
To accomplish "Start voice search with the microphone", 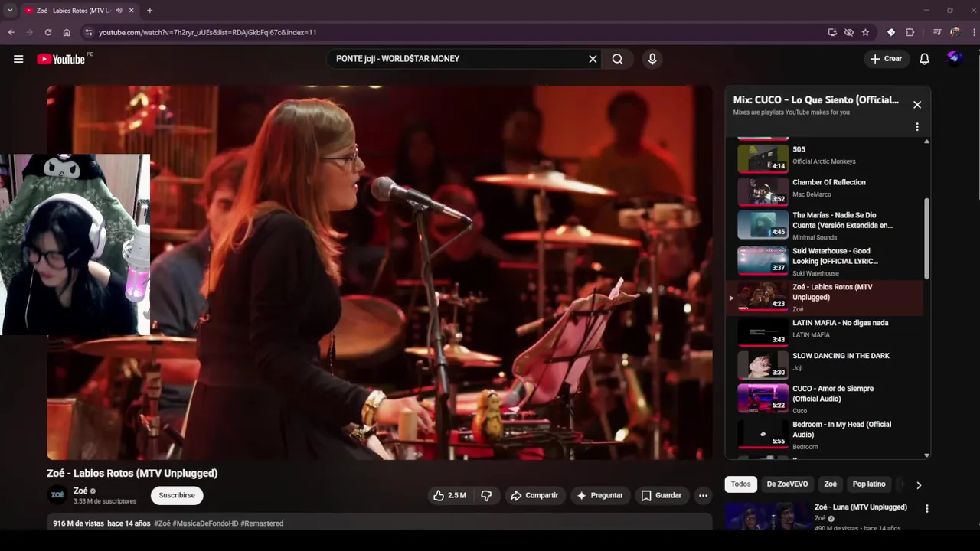I will point(652,59).
